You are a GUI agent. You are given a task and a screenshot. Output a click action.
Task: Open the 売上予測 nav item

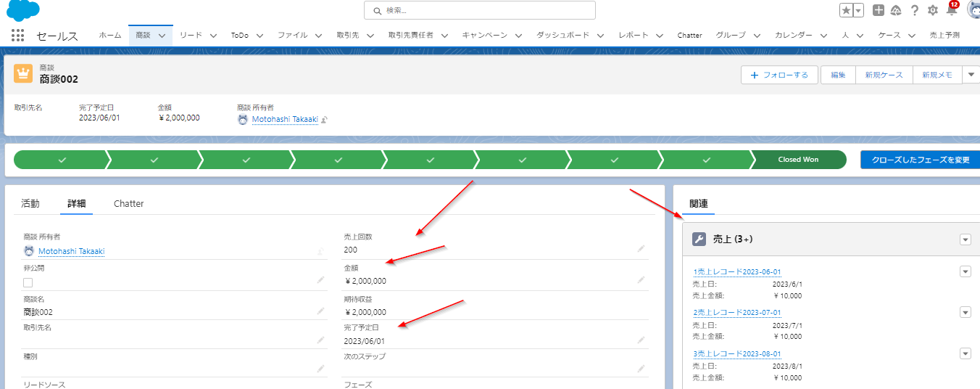coord(944,35)
